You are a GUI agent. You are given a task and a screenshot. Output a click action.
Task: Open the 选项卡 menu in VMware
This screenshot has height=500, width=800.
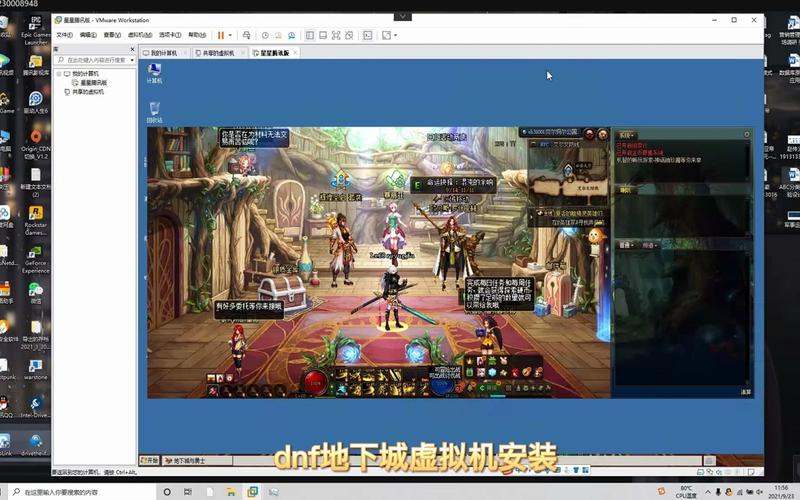170,35
